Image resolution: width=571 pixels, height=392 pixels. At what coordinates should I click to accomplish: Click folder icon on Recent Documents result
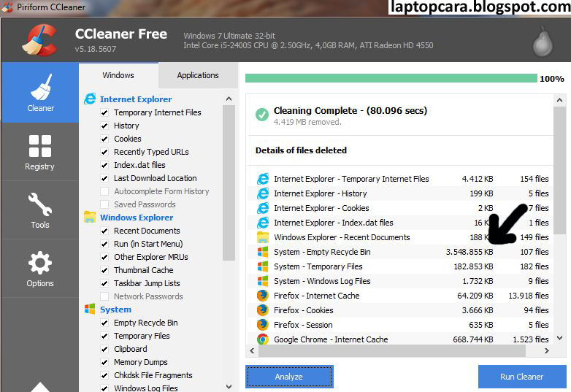pyautogui.click(x=263, y=237)
